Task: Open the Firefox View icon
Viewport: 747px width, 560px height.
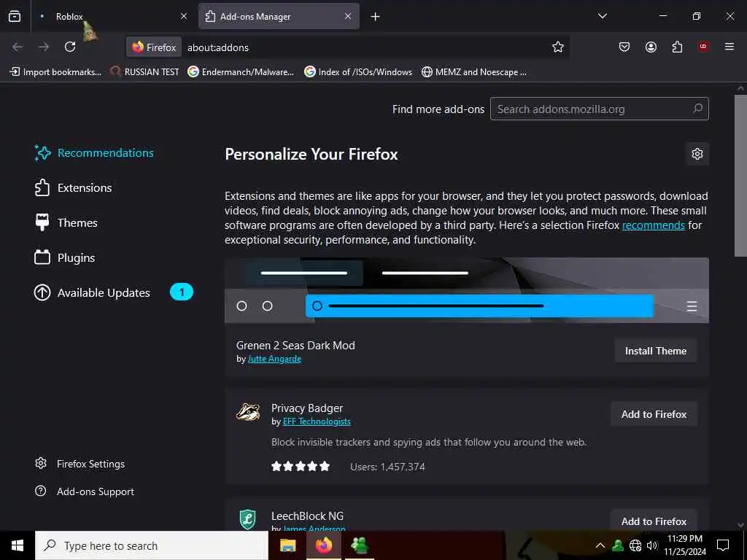Action: [x=15, y=16]
